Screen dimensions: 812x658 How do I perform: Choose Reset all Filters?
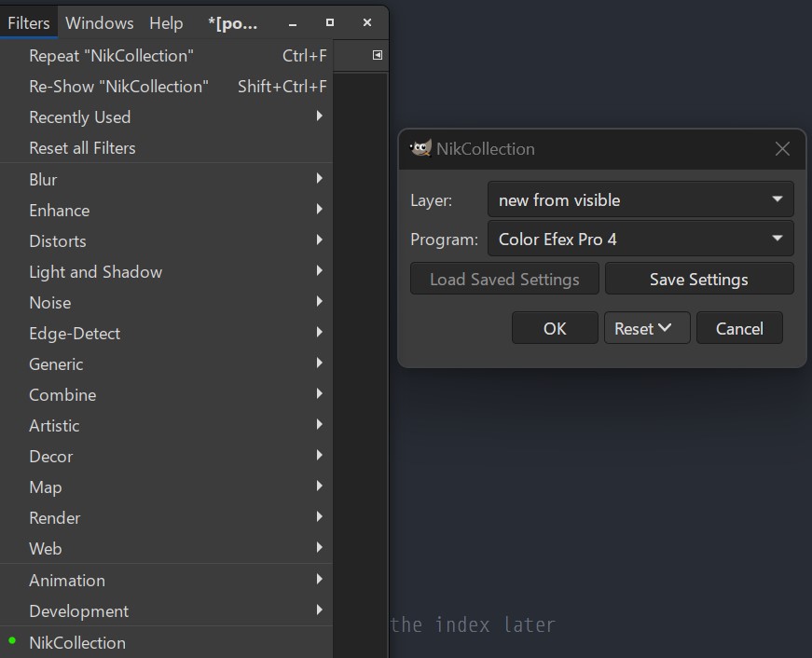click(x=82, y=148)
